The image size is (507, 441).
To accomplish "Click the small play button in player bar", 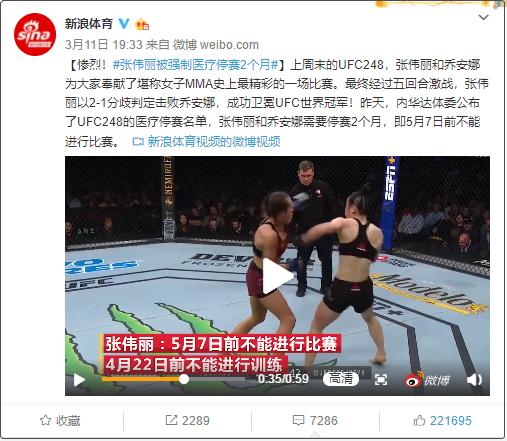I will coord(79,380).
